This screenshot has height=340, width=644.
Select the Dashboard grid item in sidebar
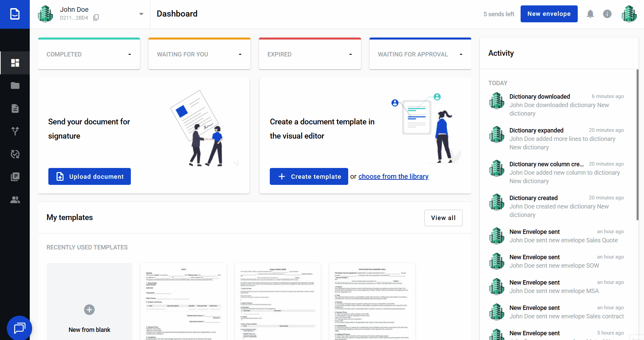[15, 63]
